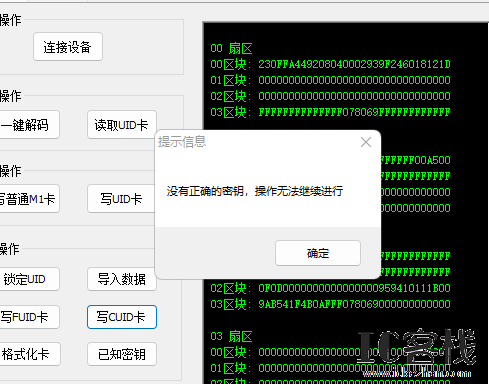Select the 03 扇区 header line
Screen dimensions: 489x384
(x=231, y=337)
